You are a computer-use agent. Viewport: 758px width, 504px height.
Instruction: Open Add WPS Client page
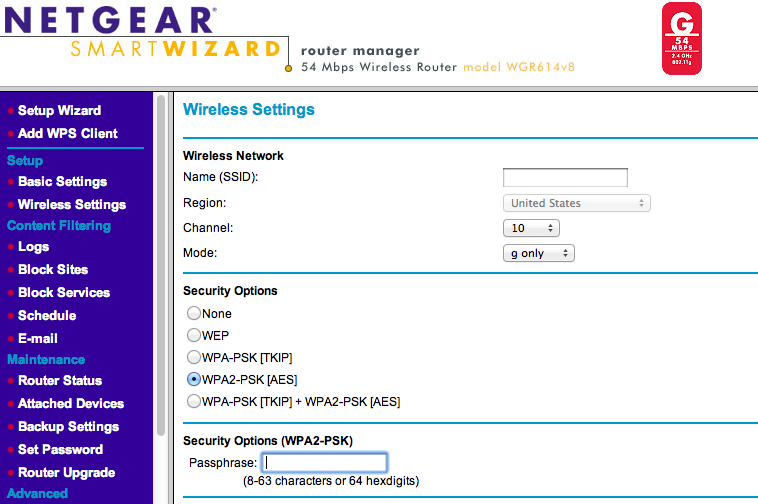tap(68, 133)
